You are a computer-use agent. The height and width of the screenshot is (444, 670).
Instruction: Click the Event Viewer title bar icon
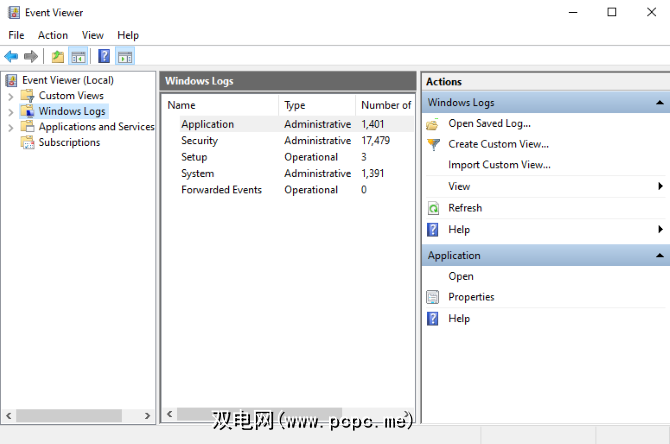14,12
